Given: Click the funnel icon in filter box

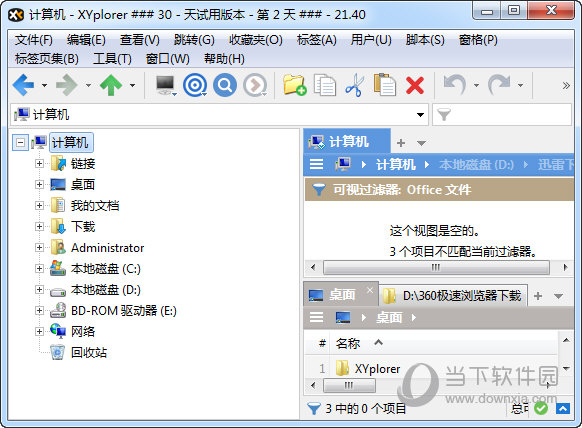Looking at the screenshot, I should pos(444,114).
